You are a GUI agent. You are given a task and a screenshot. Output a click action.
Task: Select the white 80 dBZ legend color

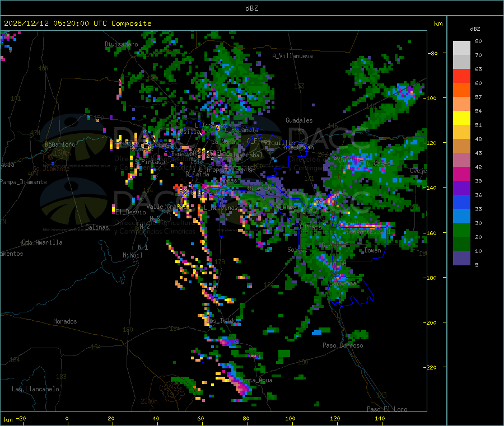[461, 48]
